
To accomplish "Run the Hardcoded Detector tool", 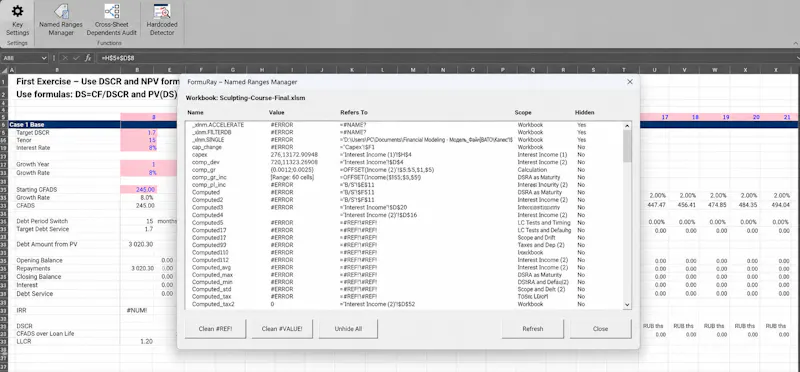I will [161, 20].
